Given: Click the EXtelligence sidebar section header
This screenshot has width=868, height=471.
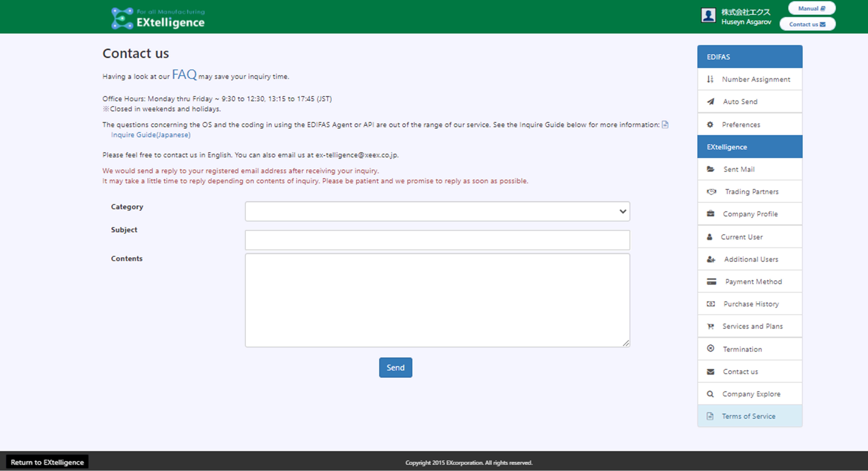Looking at the screenshot, I should 750,147.
